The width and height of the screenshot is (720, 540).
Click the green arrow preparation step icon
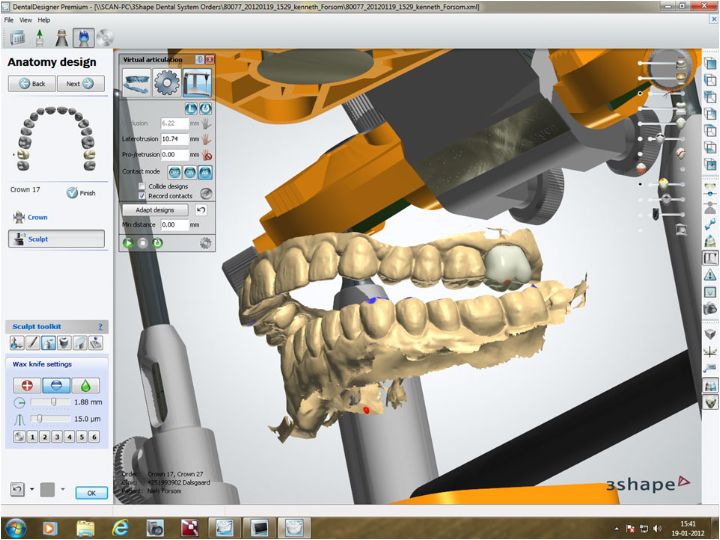tap(40, 38)
